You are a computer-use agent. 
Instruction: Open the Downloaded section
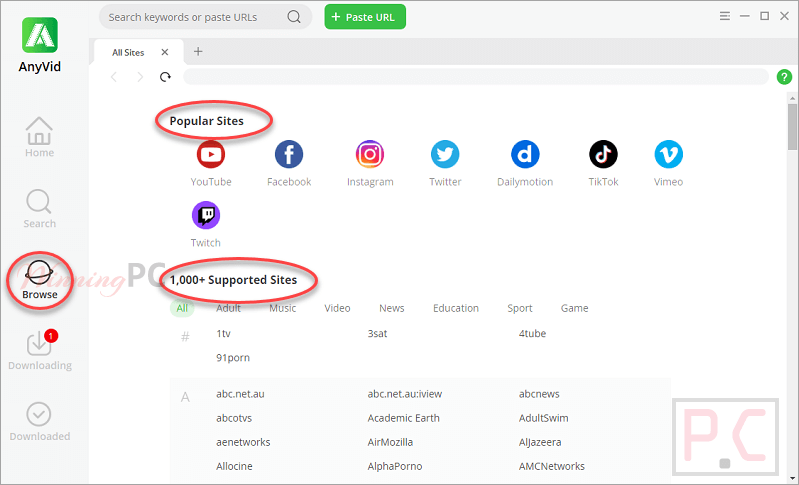pos(39,422)
